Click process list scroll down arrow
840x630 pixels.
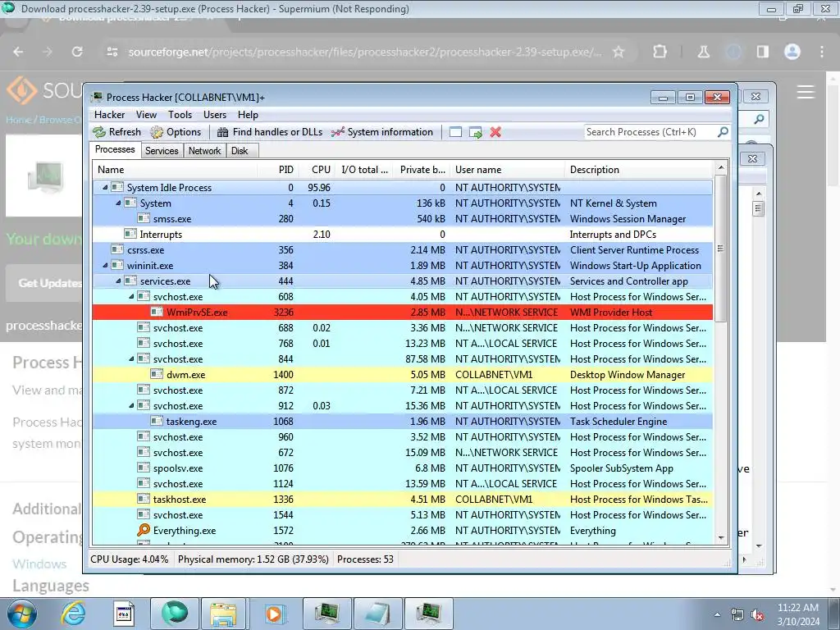tap(720, 537)
